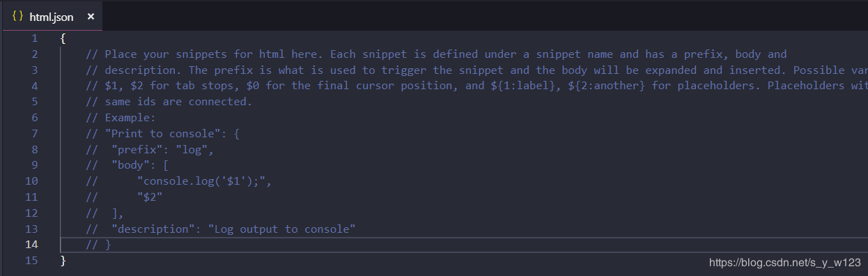868x276 pixels.
Task: Place cursor after opening brace on line 1
Action: [x=66, y=38]
